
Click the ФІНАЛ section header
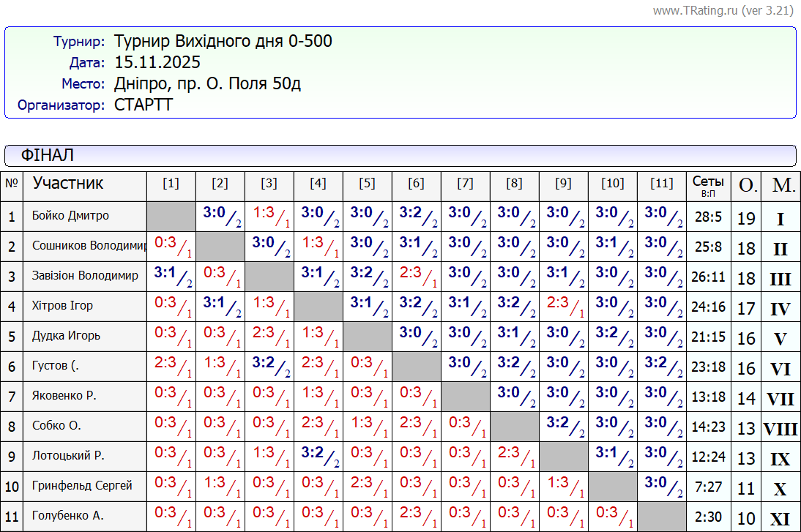(48, 155)
